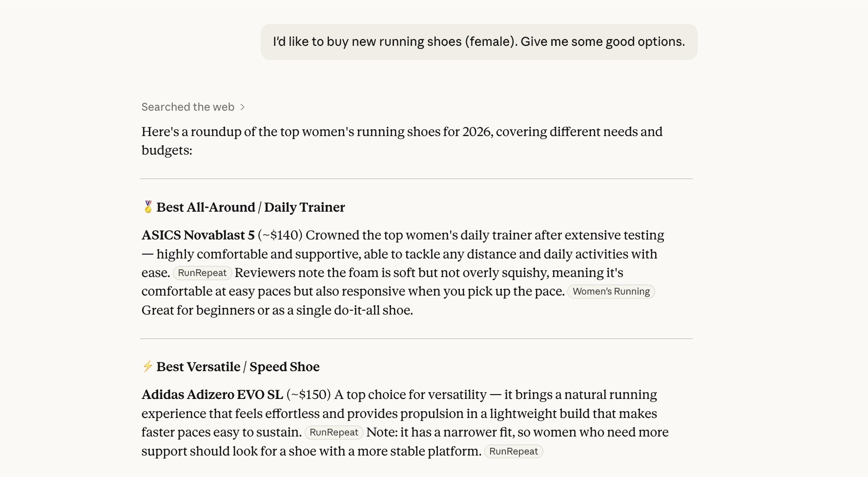Viewport: 868px width, 477px height.
Task: Click the first RunRepeat pill in the Adidas section
Action: point(333,432)
